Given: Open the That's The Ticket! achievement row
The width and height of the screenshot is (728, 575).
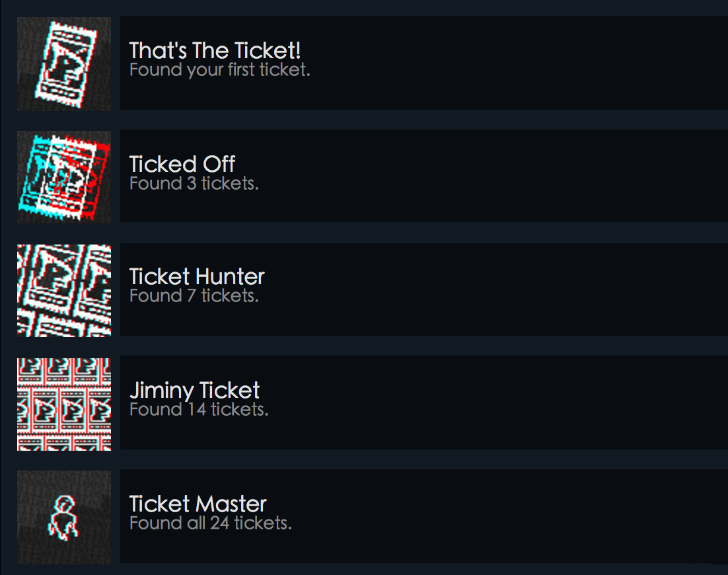Looking at the screenshot, I should click(424, 63).
